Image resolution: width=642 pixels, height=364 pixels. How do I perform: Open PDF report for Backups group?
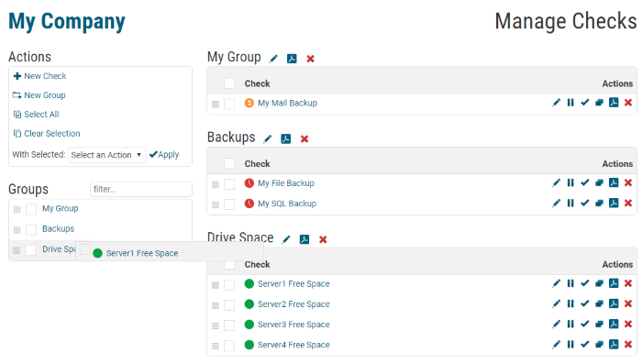pyautogui.click(x=286, y=138)
